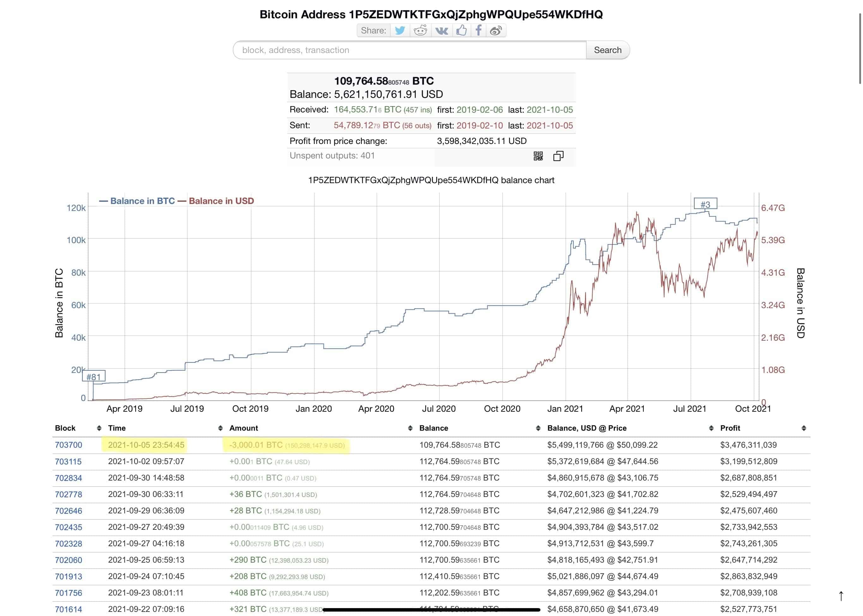Sort by the Amount column arrows
This screenshot has height=616, width=863.
tap(410, 428)
